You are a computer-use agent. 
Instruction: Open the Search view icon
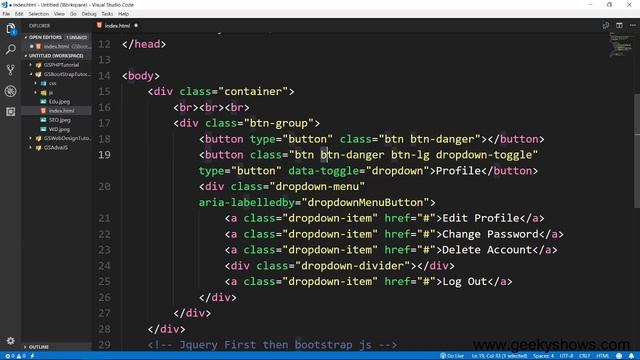pos(11,49)
